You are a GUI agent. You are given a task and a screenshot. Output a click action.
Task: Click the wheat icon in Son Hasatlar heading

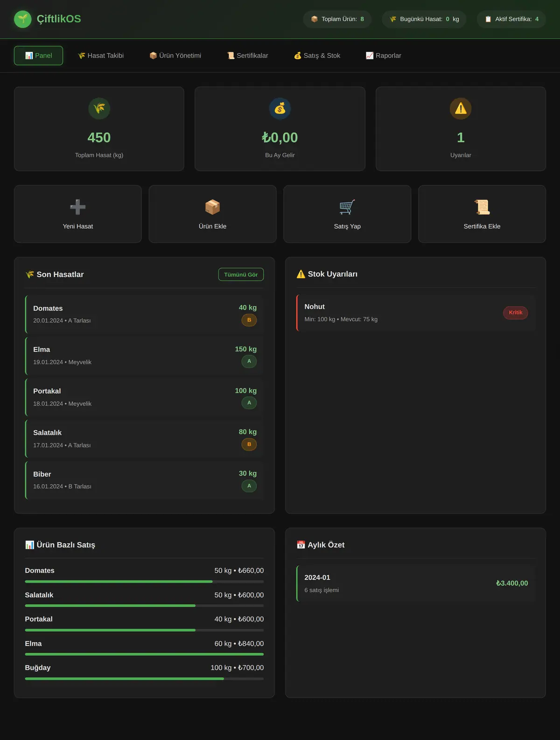pyautogui.click(x=30, y=275)
